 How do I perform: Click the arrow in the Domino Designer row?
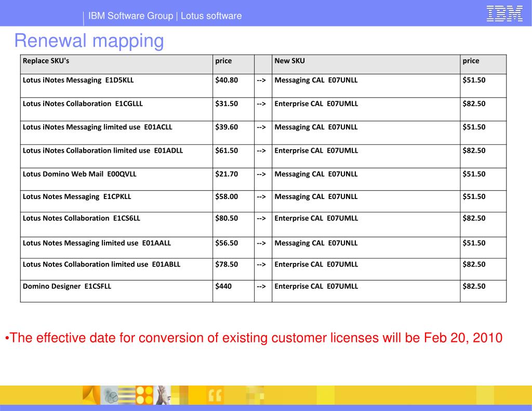tap(261, 286)
